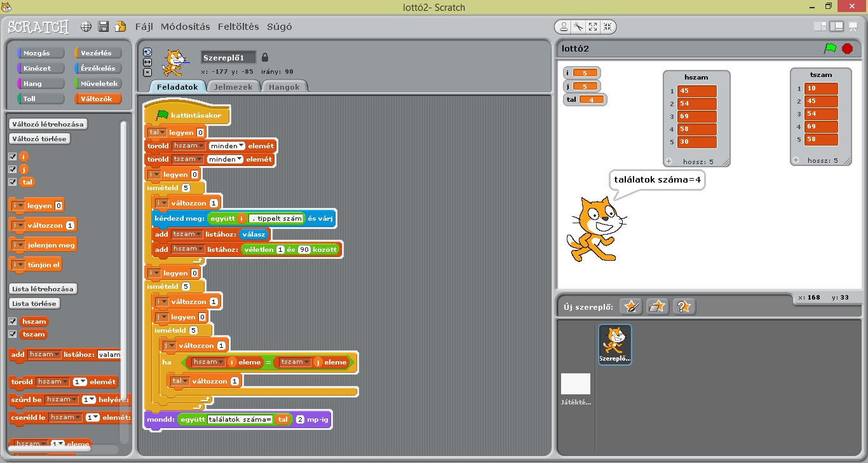
Task: Save the project with the floppy disk icon
Action: tap(104, 27)
